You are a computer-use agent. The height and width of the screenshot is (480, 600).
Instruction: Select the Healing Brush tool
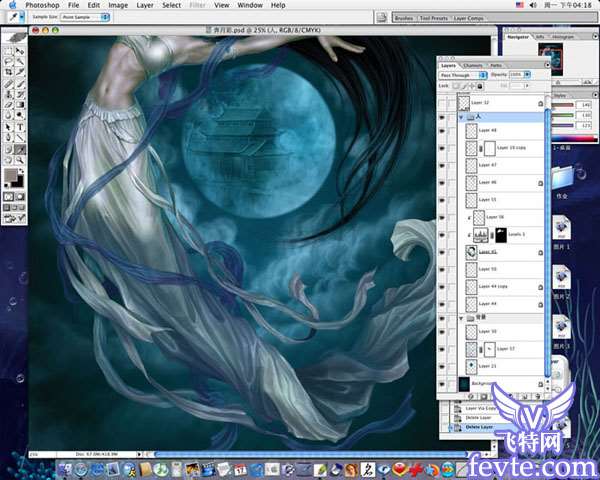pos(8,83)
